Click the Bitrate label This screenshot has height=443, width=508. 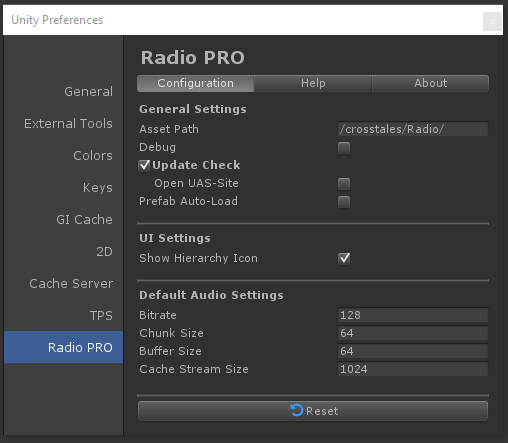point(158,315)
